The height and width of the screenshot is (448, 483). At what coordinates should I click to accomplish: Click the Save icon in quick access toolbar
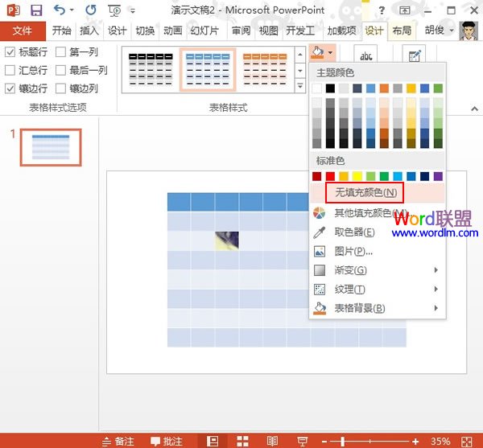(36, 10)
